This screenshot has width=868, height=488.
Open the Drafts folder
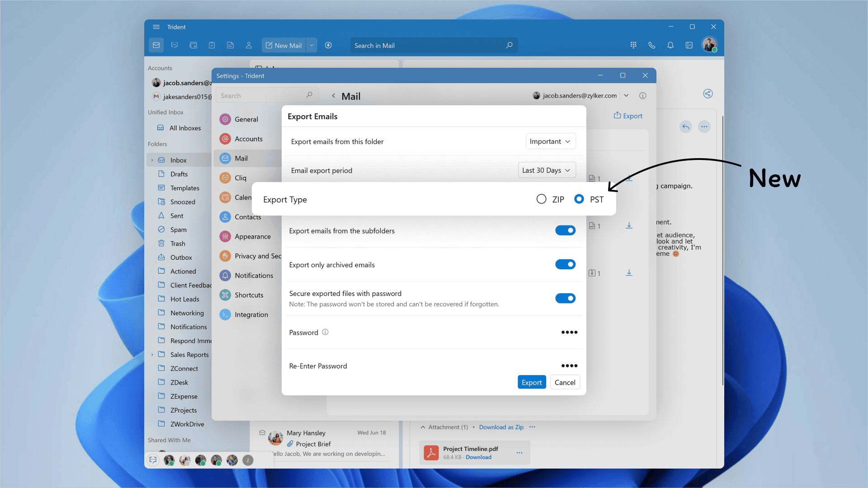pos(179,174)
